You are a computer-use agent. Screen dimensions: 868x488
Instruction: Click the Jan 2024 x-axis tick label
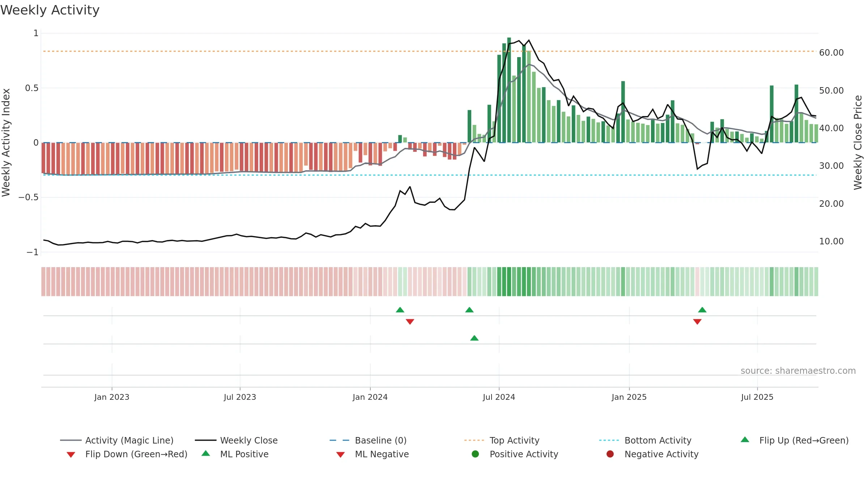pyautogui.click(x=370, y=397)
